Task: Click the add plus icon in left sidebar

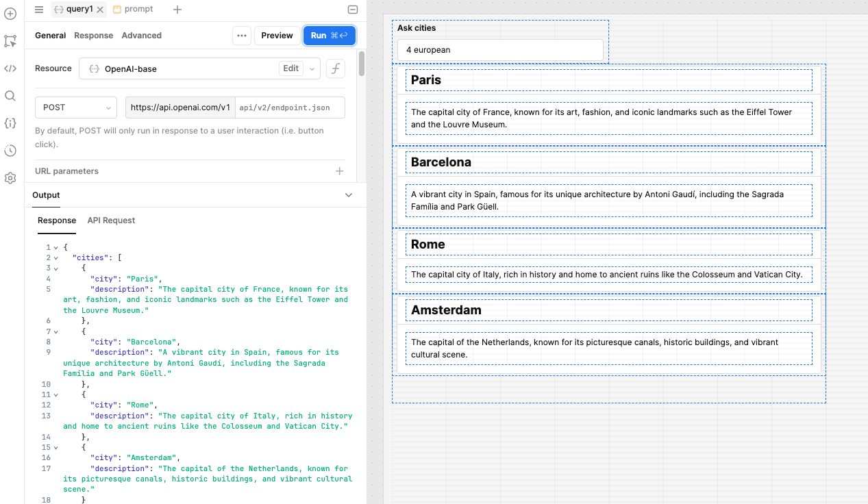Action: pyautogui.click(x=10, y=13)
